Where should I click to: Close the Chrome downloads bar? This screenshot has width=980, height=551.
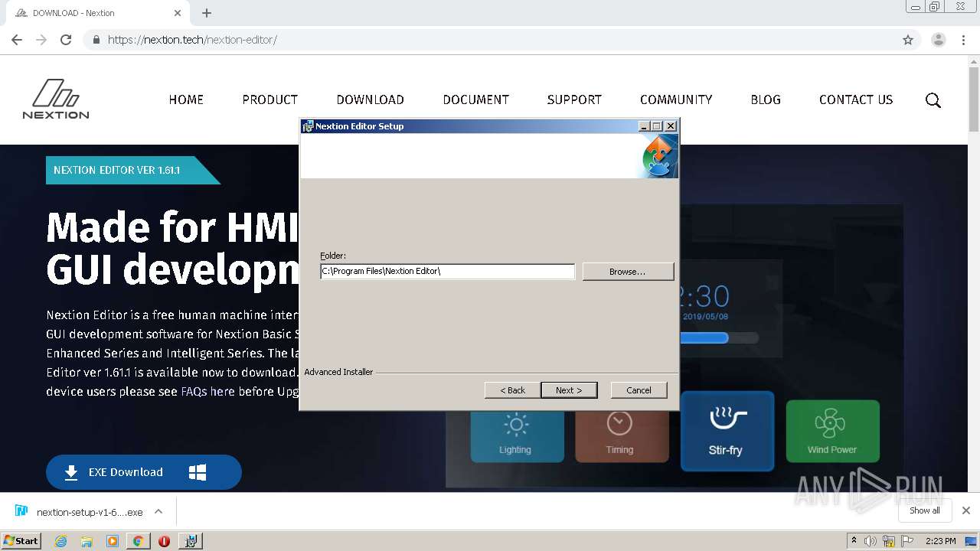pos(965,510)
